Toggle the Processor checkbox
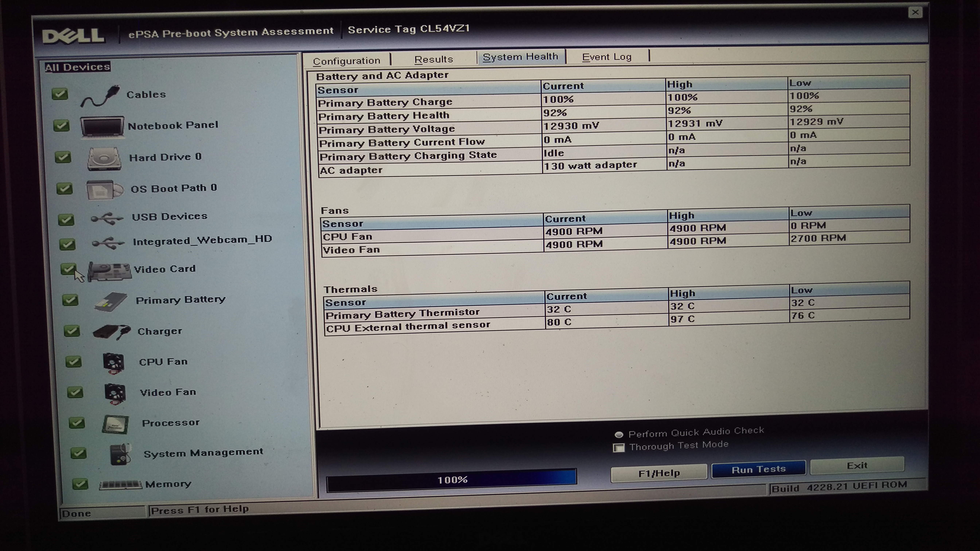The height and width of the screenshot is (551, 980). [x=77, y=423]
